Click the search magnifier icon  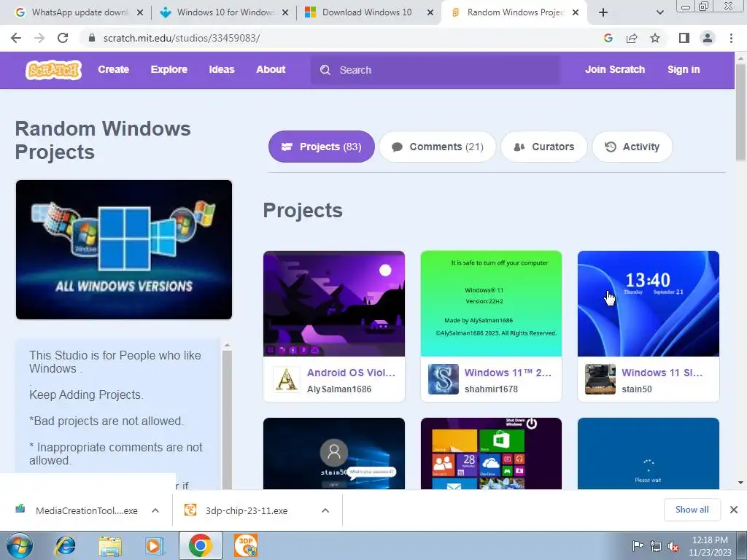(325, 70)
